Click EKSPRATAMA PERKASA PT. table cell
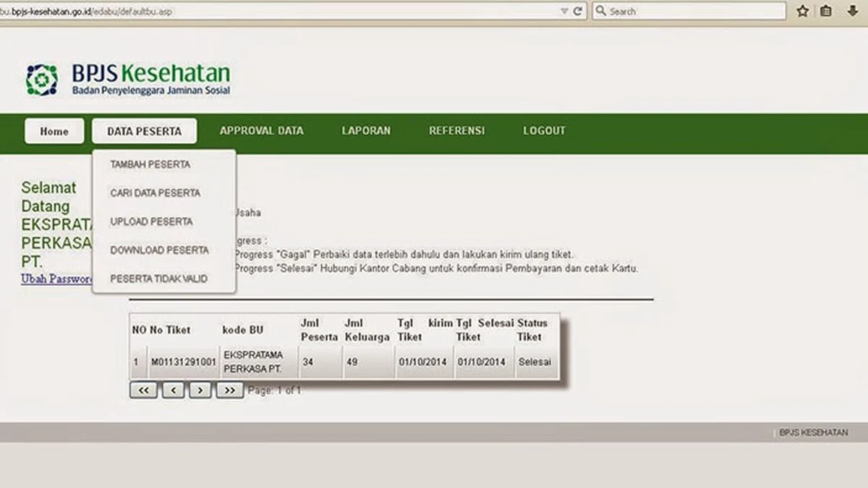This screenshot has width=868, height=488. tap(252, 361)
